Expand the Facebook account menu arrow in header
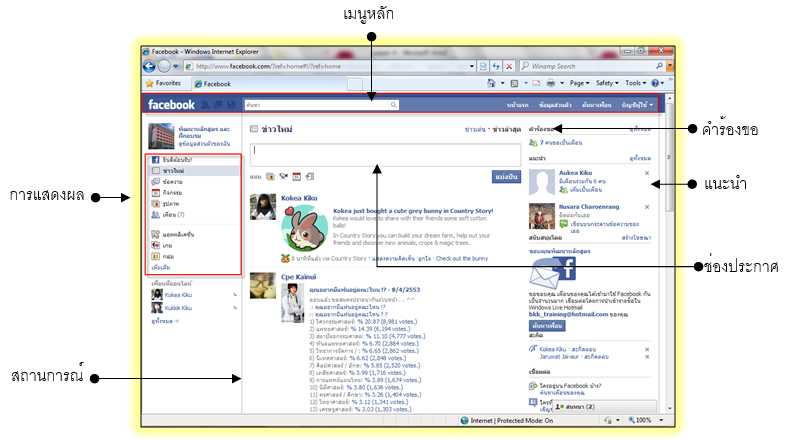The height and width of the screenshot is (440, 785). click(651, 105)
